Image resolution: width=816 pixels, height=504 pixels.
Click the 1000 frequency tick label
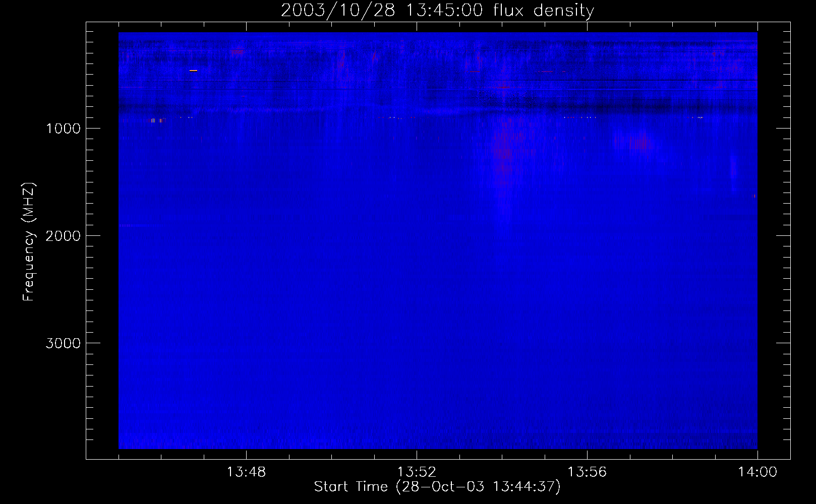(63, 129)
